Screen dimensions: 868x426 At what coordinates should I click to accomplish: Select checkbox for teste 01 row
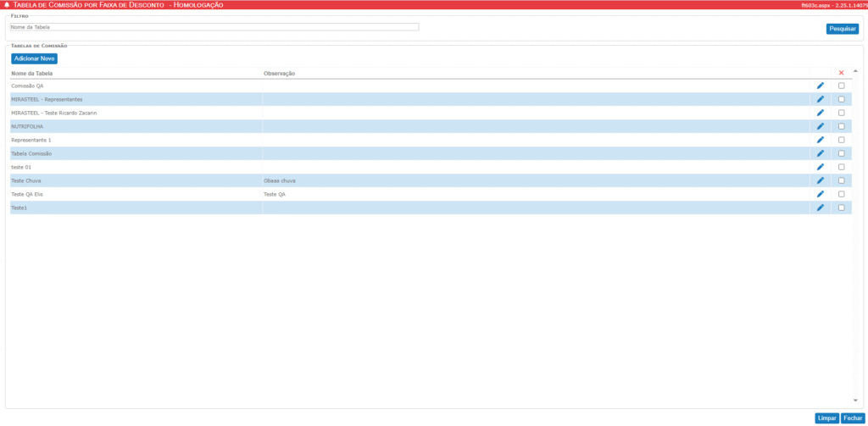coord(841,167)
